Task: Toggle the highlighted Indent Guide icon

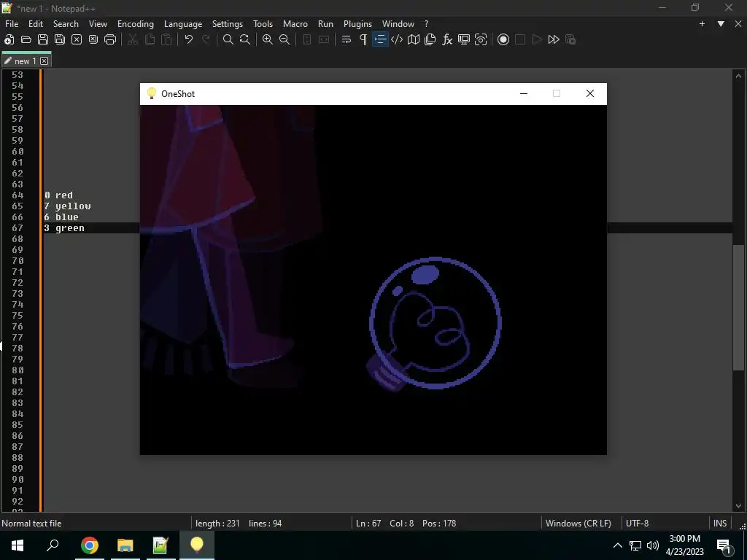Action: (x=380, y=39)
